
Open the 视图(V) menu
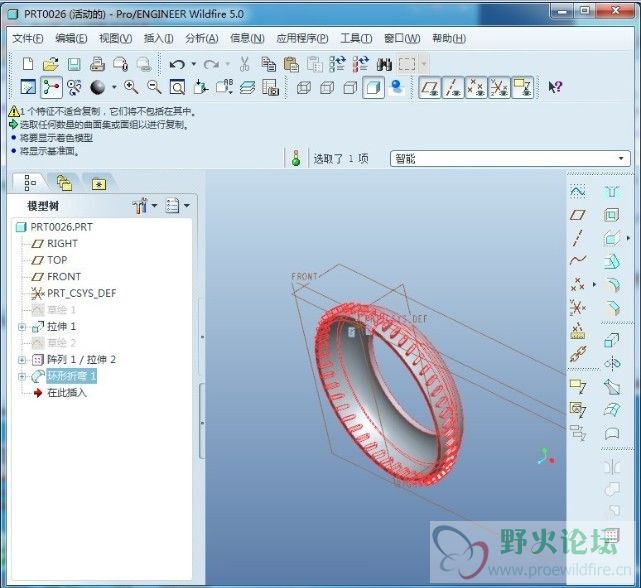click(116, 38)
